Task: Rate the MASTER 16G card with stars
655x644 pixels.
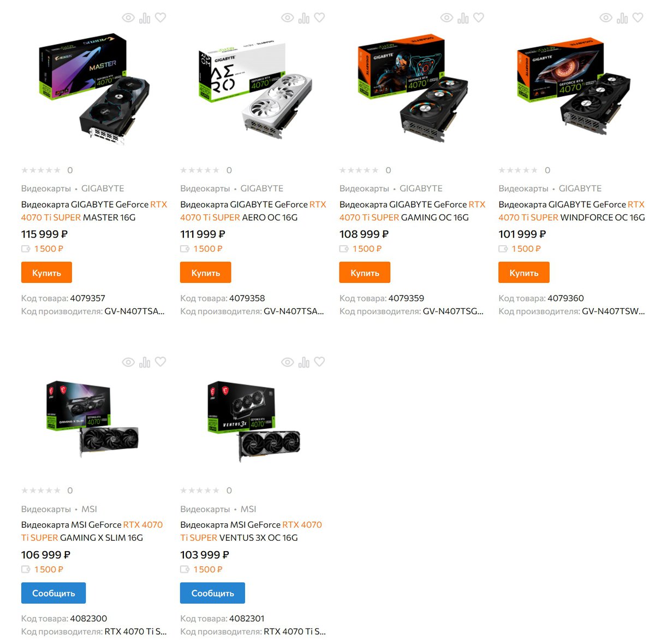Action: [41, 170]
